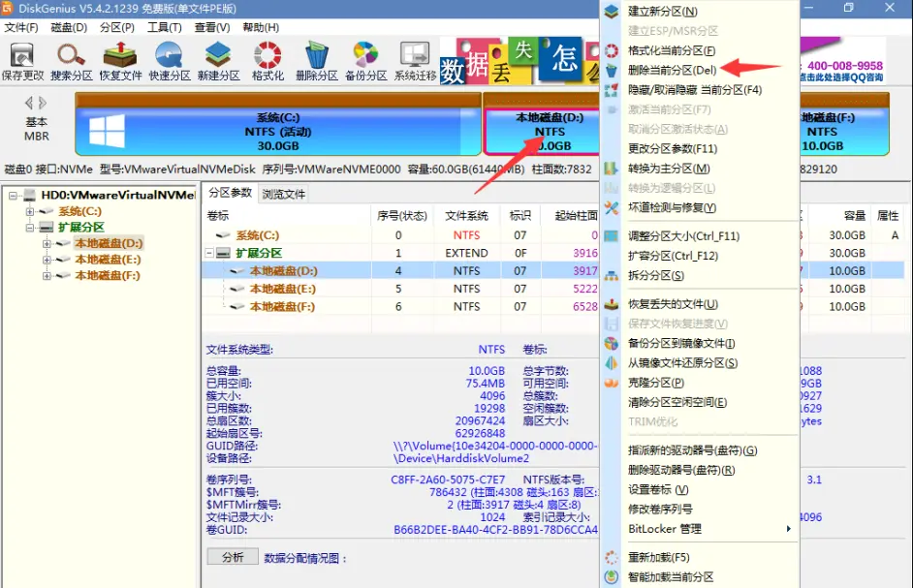Select 设置卷标(V) menu entry
This screenshot has height=588, width=913.
click(658, 489)
